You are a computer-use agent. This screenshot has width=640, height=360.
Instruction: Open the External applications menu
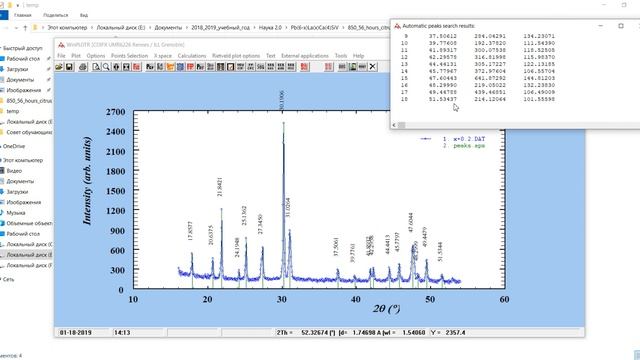(x=305, y=56)
